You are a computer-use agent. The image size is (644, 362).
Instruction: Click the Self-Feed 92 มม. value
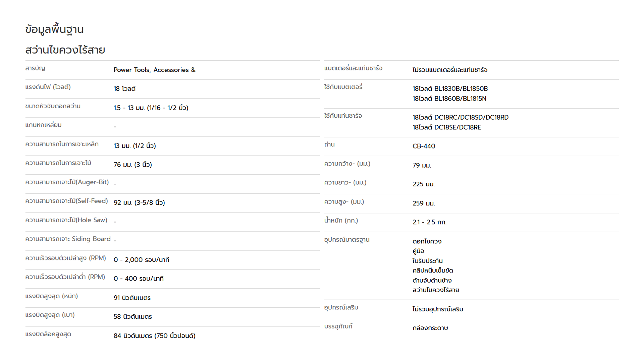click(139, 202)
